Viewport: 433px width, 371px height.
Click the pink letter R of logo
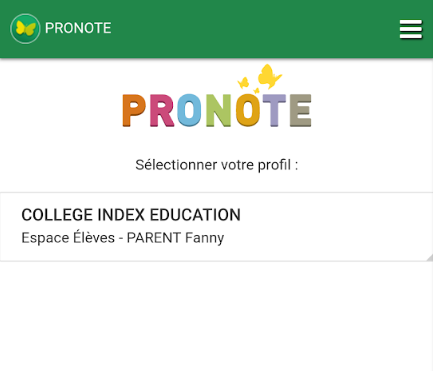(162, 110)
